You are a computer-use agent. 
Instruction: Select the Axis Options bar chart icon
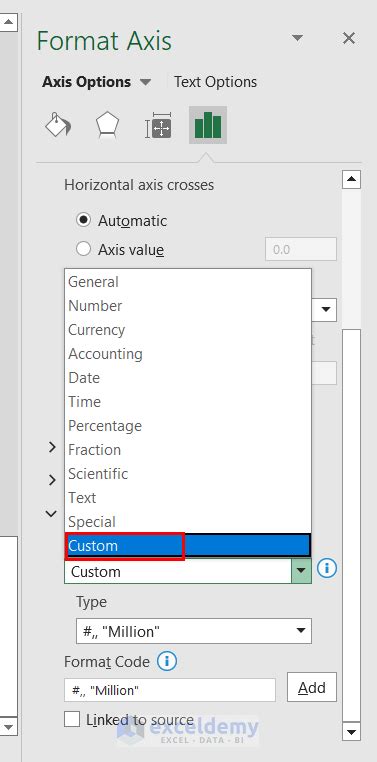[208, 125]
